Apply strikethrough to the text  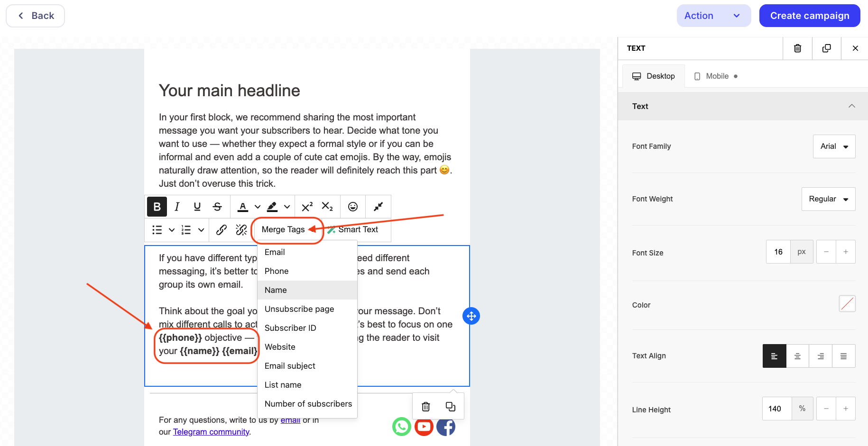tap(217, 207)
